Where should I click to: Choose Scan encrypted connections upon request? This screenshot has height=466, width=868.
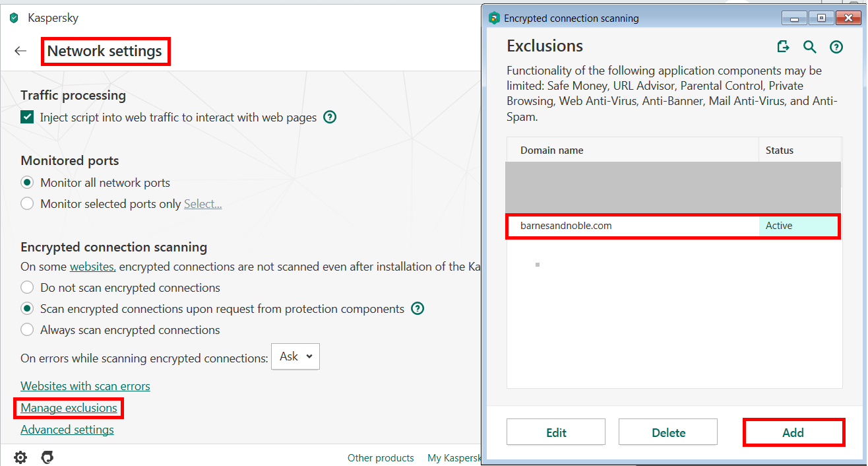point(27,308)
